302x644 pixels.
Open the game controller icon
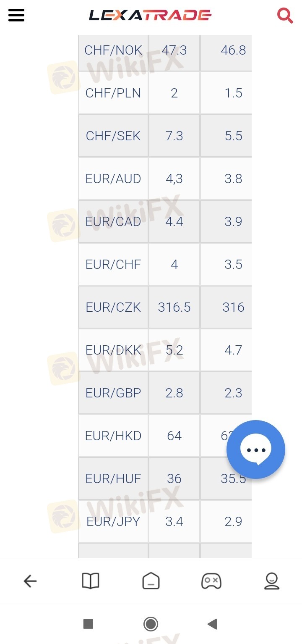click(x=211, y=581)
